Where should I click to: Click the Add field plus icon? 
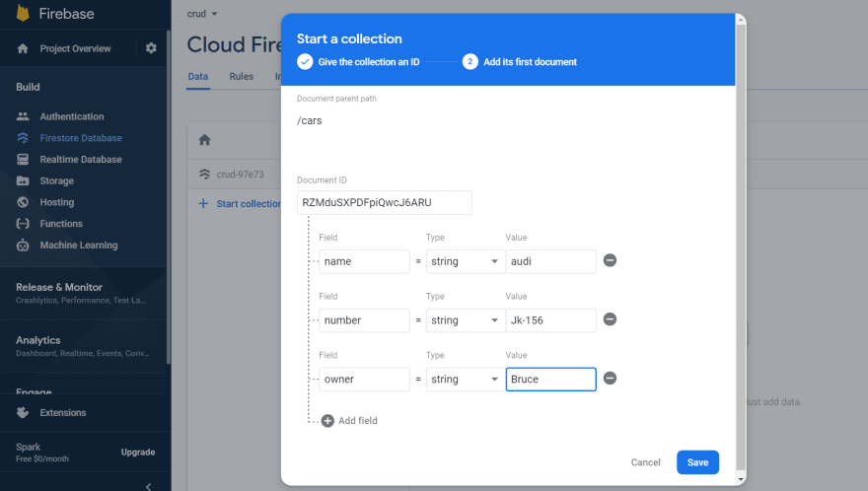[x=327, y=421]
